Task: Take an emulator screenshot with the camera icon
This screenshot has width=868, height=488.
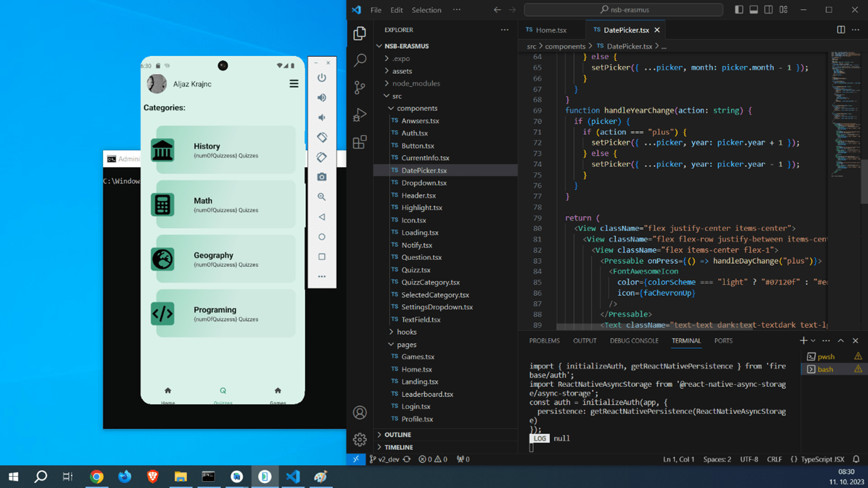Action: (322, 177)
